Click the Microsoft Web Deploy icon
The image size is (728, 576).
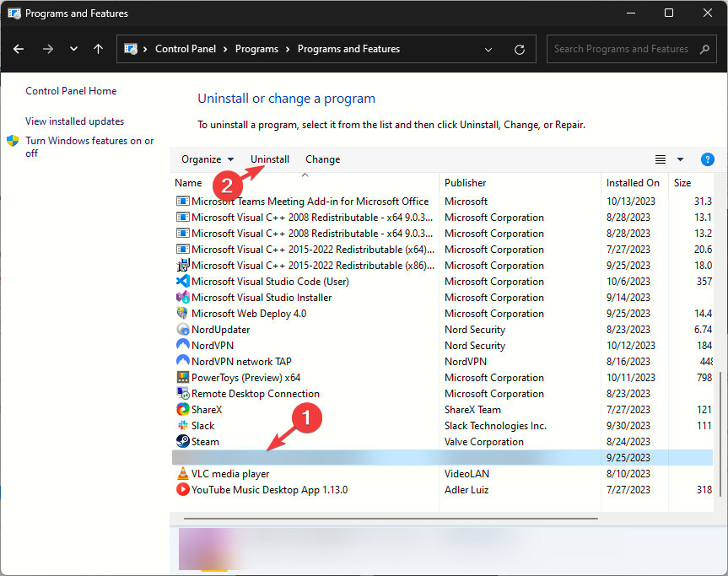pyautogui.click(x=183, y=313)
